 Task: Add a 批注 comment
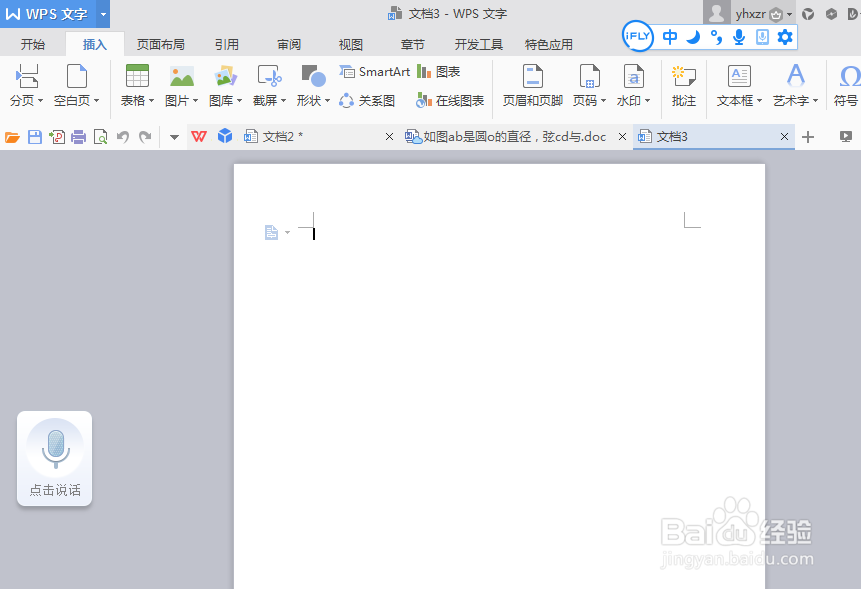684,85
